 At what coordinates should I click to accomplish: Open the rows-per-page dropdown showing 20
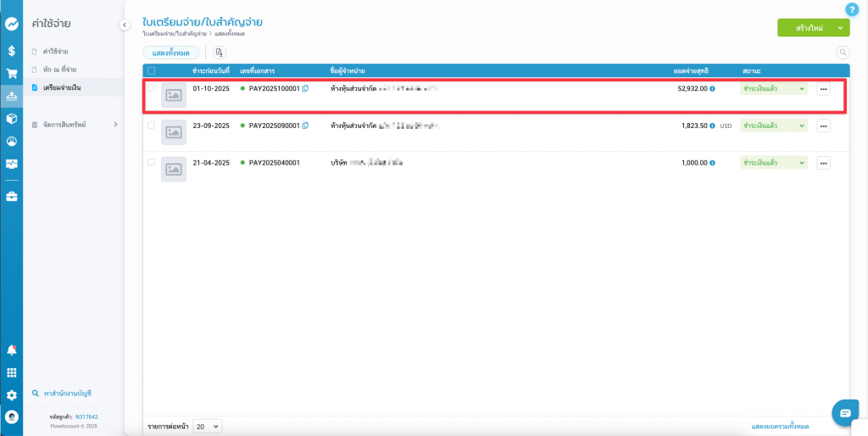[207, 426]
